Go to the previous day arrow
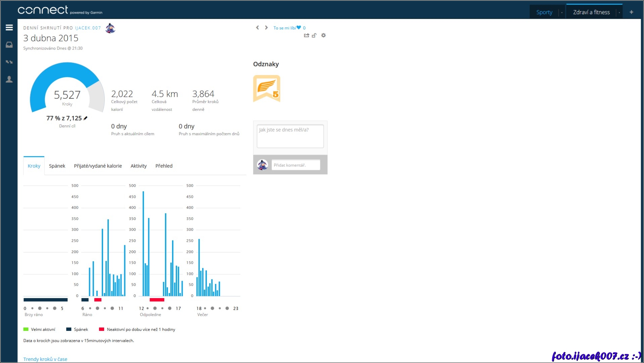 [x=257, y=27]
